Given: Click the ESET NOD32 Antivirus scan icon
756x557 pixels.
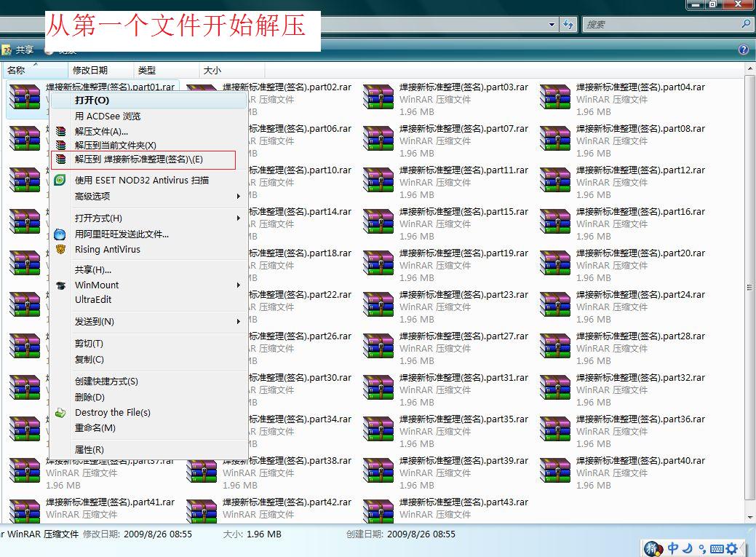Looking at the screenshot, I should (x=60, y=180).
